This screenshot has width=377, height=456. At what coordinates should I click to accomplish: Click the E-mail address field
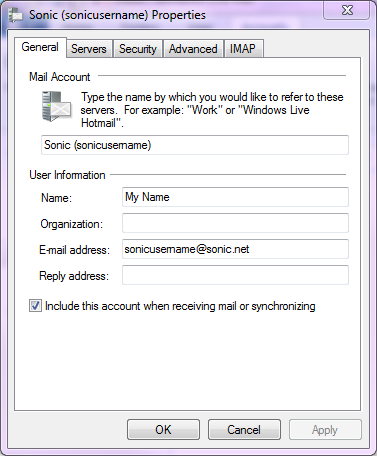(x=235, y=249)
